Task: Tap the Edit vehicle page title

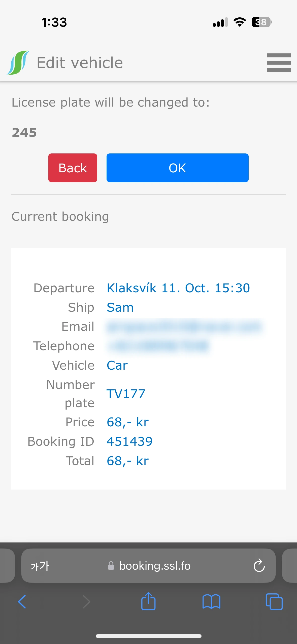Action: click(x=80, y=63)
